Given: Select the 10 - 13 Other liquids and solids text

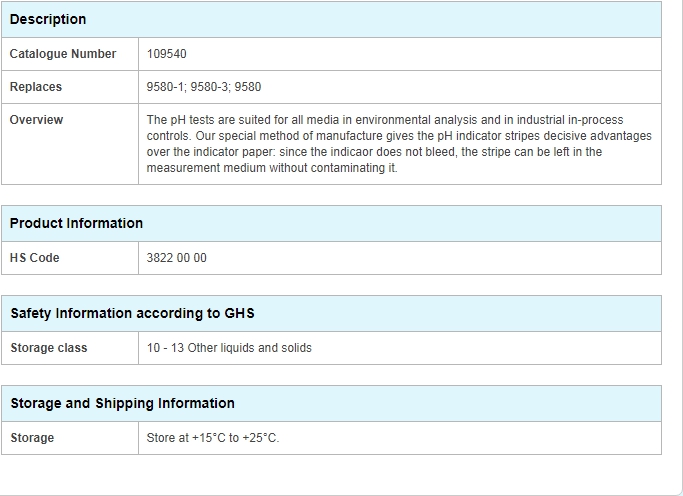Looking at the screenshot, I should [x=229, y=348].
